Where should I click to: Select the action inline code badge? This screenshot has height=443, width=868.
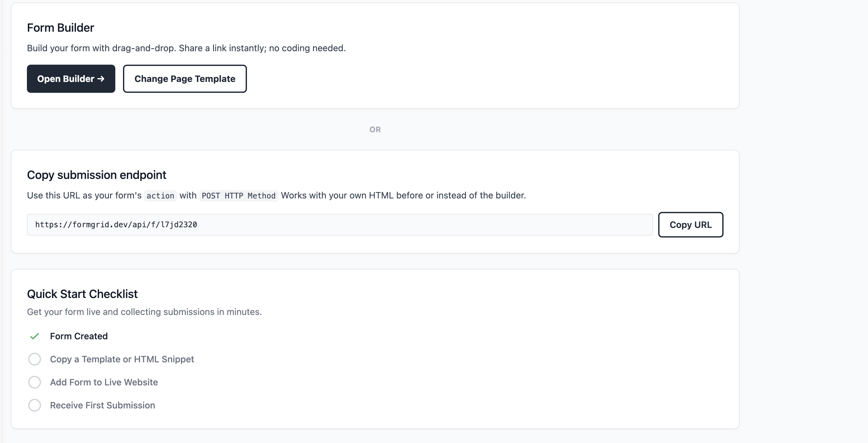(x=160, y=196)
